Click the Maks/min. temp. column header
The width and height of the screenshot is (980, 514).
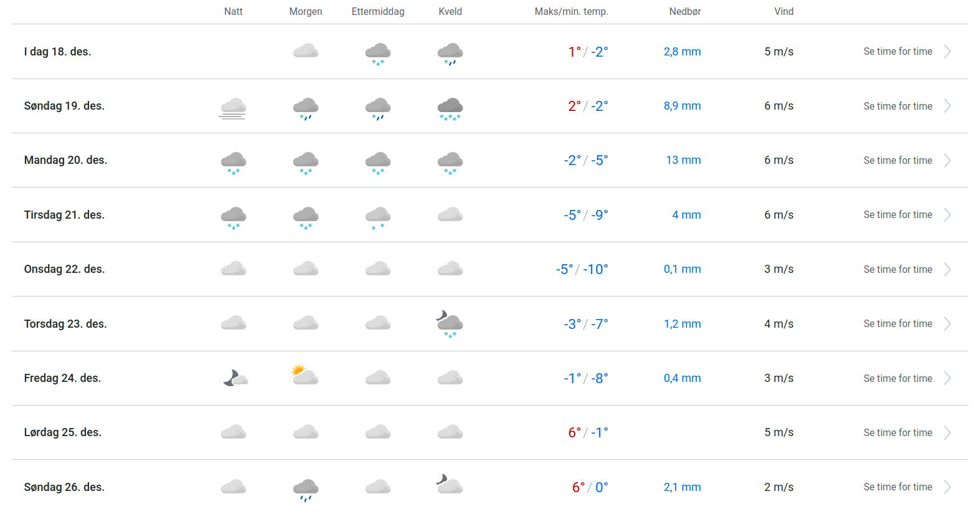pos(571,12)
